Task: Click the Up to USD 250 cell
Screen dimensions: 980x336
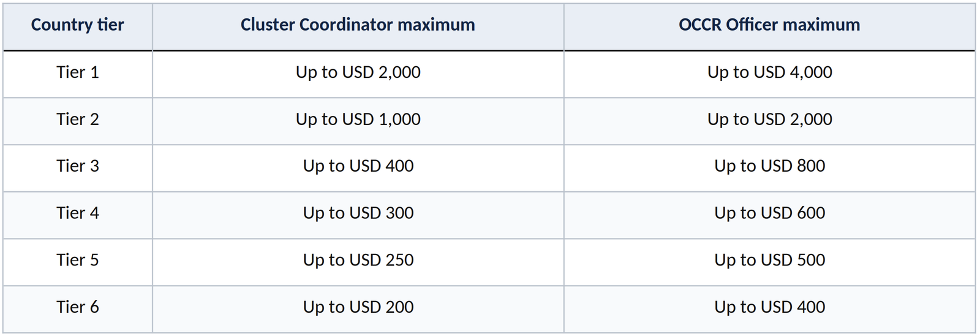Action: point(358,261)
